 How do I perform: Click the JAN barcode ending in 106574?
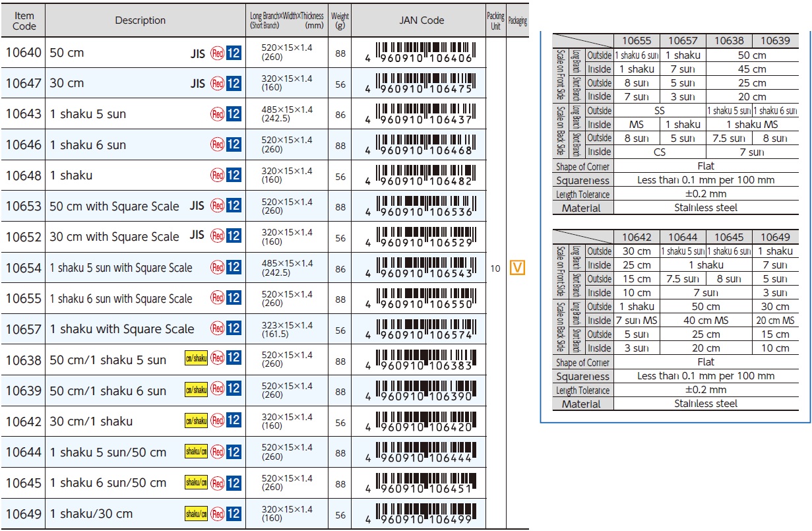421,330
